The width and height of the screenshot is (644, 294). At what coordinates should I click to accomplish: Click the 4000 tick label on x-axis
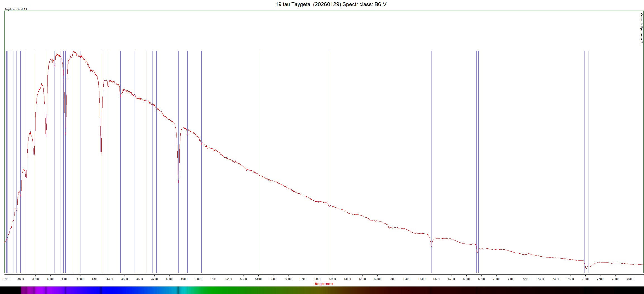pyautogui.click(x=50, y=279)
